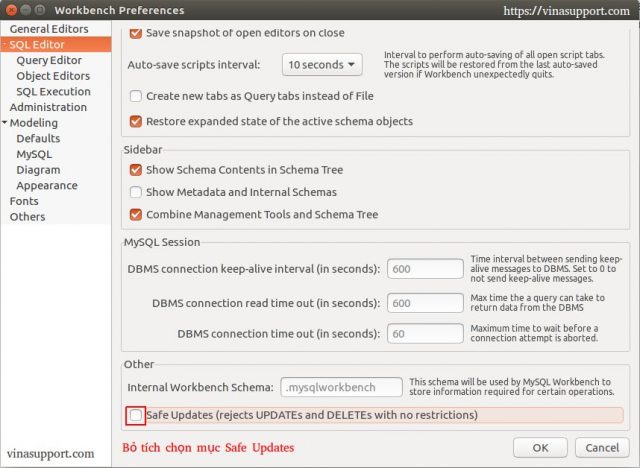Click the Internal Workbench Schema text field
Viewport: 640px width, 468px height.
pos(341,387)
